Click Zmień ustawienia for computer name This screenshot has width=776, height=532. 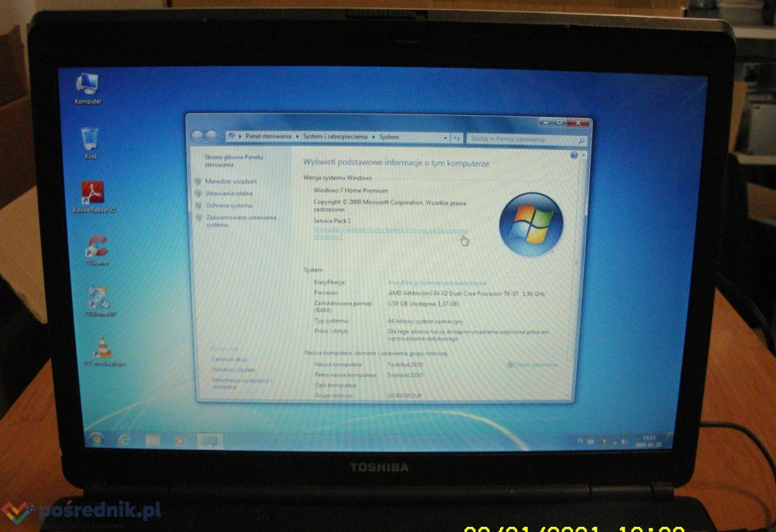click(535, 365)
